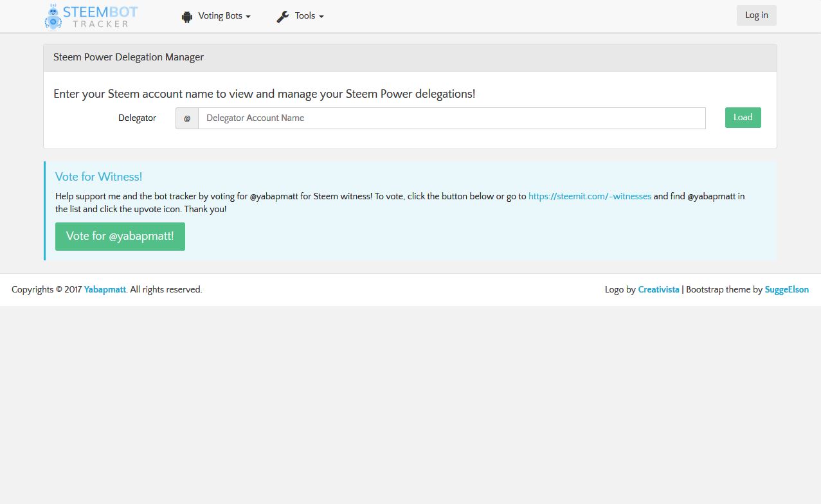Click the Log in button
821x504 pixels.
click(756, 15)
